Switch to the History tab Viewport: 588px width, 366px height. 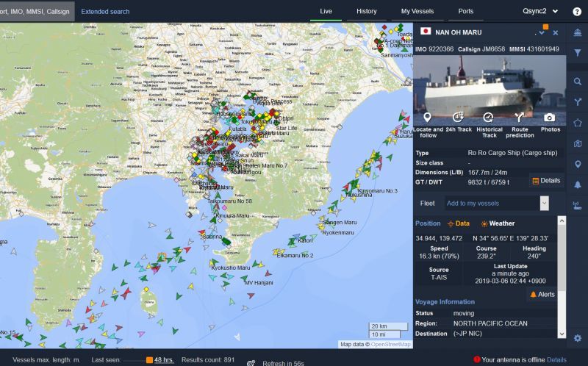(x=366, y=11)
